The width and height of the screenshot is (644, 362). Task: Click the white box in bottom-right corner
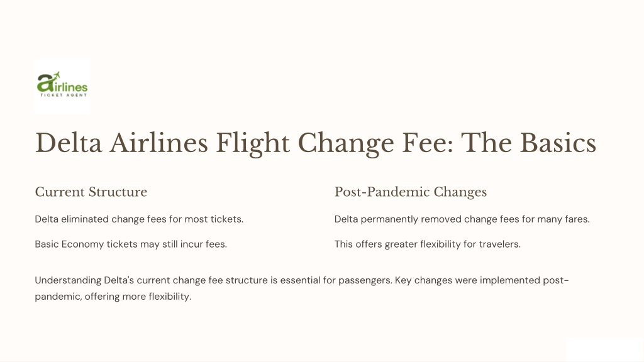coord(604,349)
